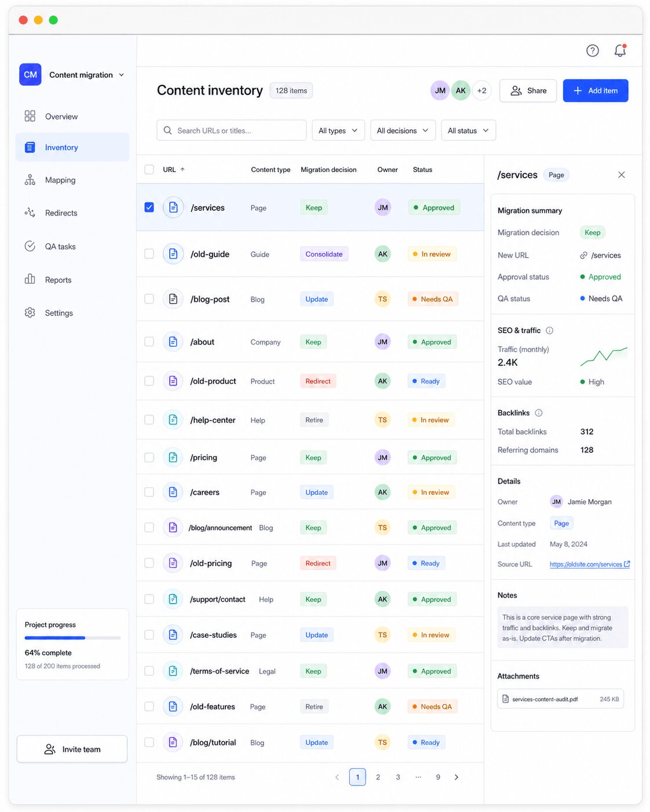Click the JM owner avatar in /about row
The width and height of the screenshot is (650, 812).
(x=382, y=342)
